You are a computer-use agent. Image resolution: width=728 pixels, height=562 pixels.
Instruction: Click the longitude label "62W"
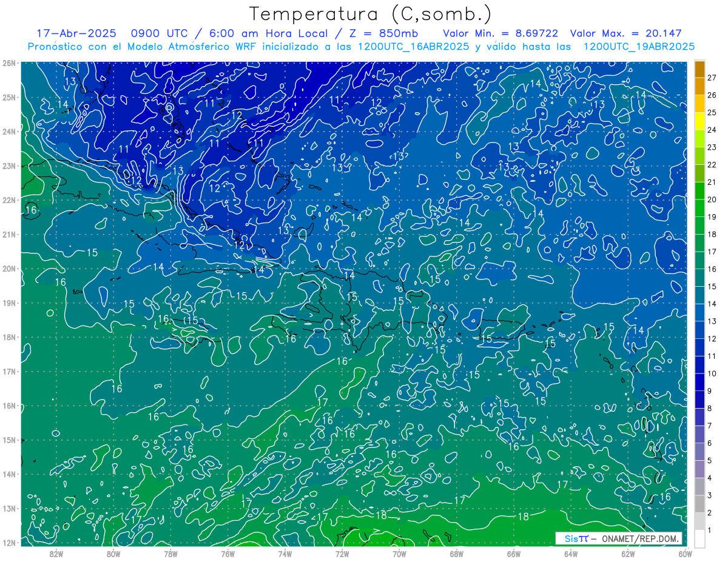click(x=628, y=553)
